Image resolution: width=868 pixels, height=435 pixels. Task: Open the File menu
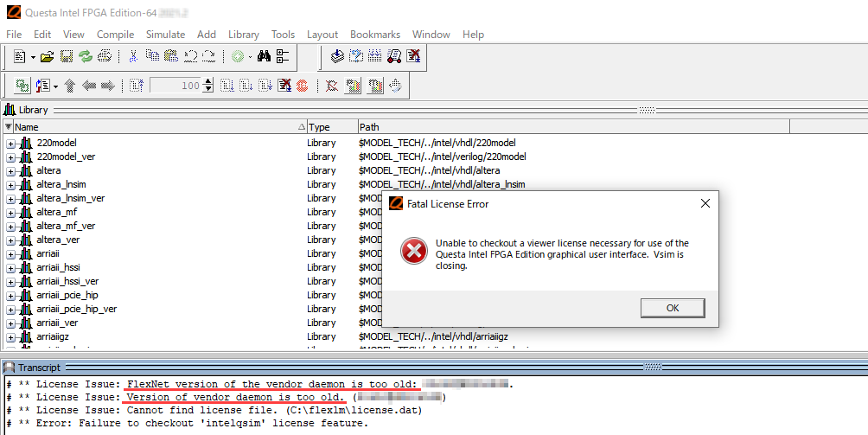pos(14,35)
